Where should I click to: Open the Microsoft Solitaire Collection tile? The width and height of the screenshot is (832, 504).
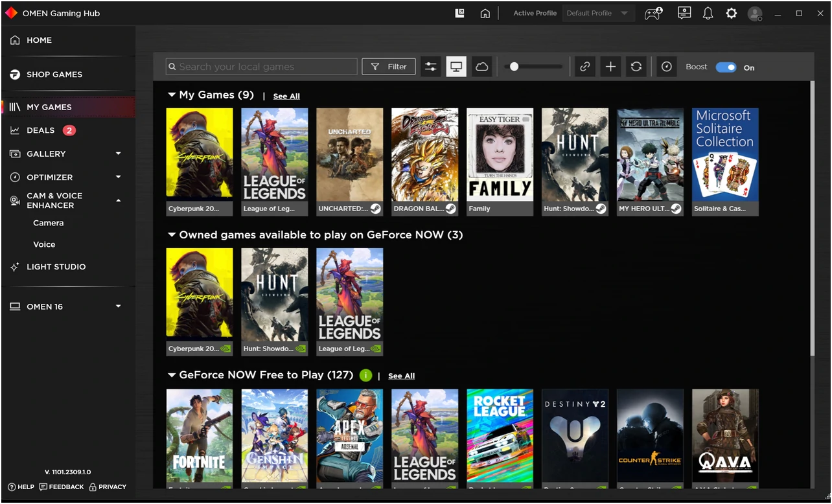click(x=726, y=161)
